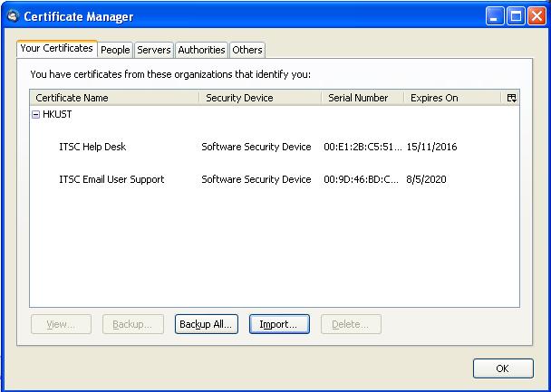Sort by Security Device column header

point(259,98)
